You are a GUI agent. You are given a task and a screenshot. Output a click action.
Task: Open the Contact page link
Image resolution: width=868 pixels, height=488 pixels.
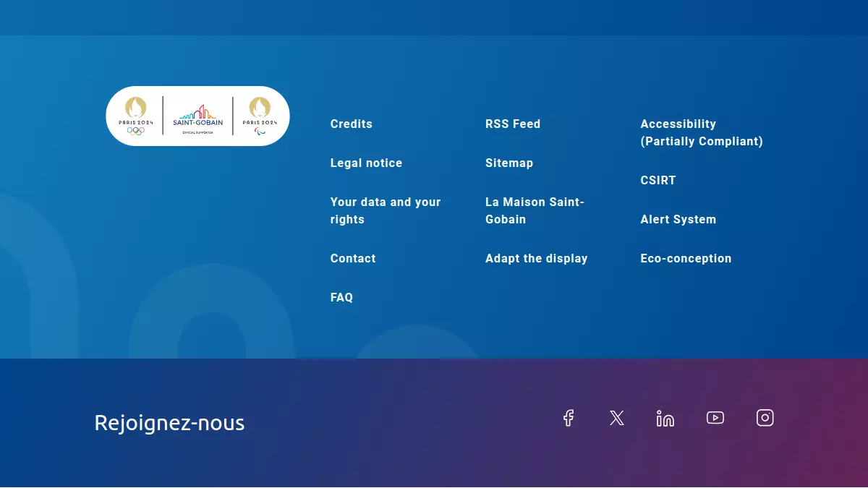(353, 258)
